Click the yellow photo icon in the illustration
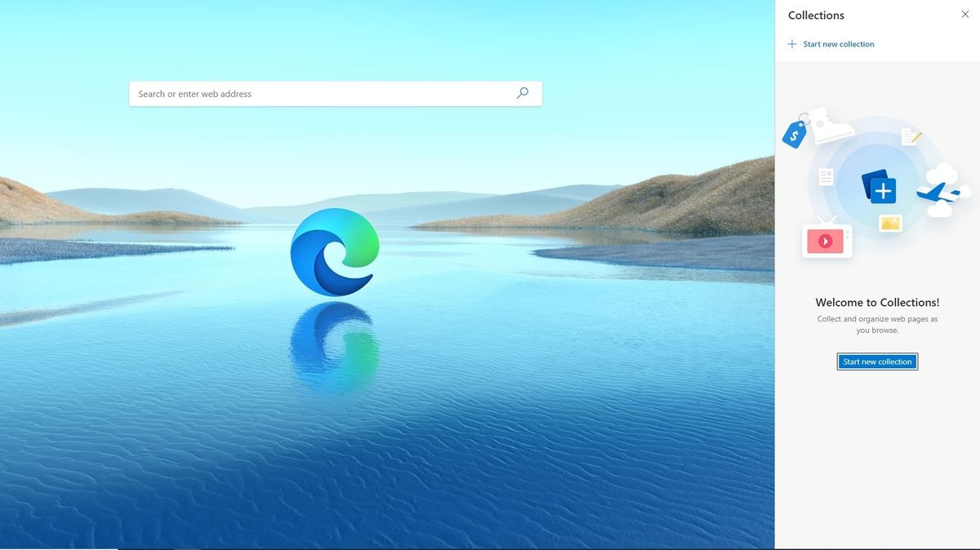The image size is (980, 550). click(x=889, y=221)
